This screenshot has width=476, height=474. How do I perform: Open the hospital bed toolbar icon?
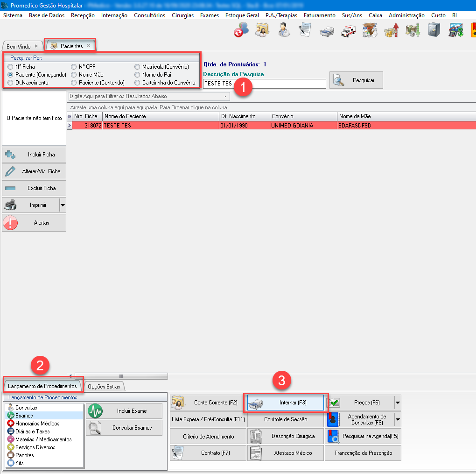pyautogui.click(x=327, y=31)
